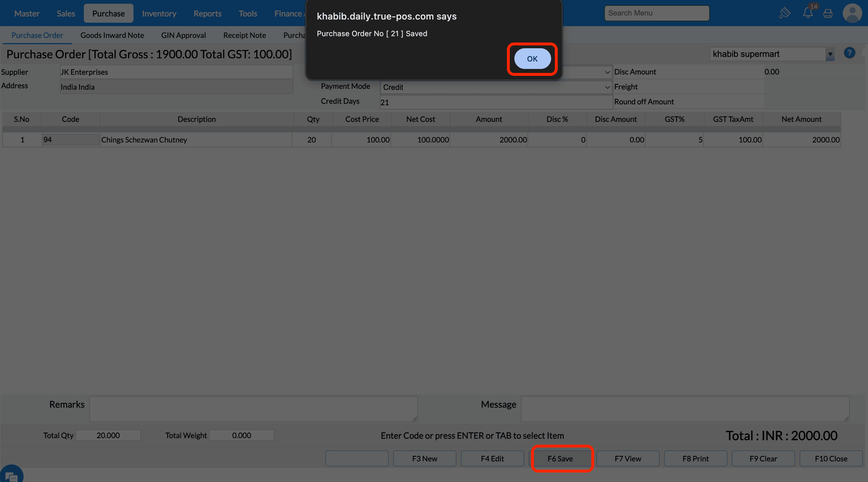
Task: Expand dropdown above Payment Mode field
Action: [607, 72]
